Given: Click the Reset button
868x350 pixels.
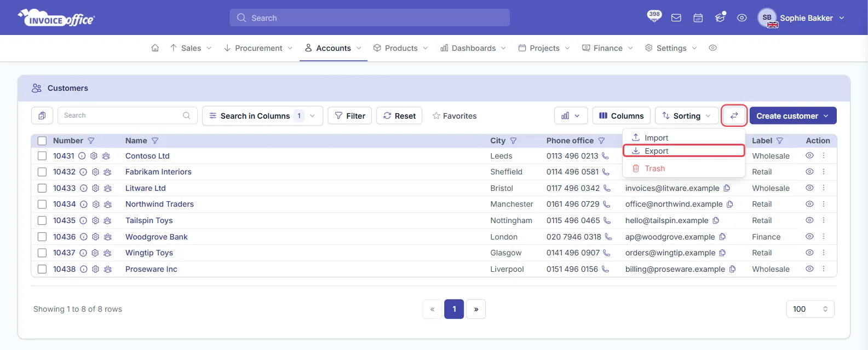Looking at the screenshot, I should pyautogui.click(x=399, y=115).
